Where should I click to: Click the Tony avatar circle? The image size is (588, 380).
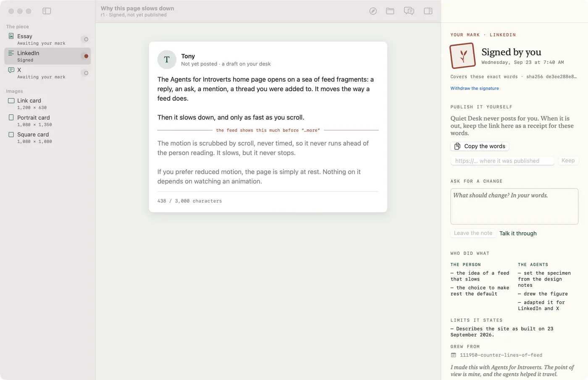coord(167,60)
